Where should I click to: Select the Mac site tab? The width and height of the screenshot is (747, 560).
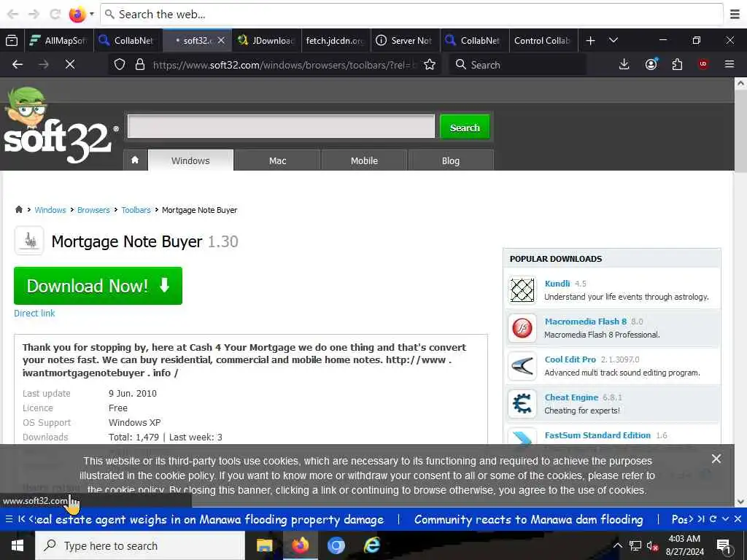click(x=277, y=160)
